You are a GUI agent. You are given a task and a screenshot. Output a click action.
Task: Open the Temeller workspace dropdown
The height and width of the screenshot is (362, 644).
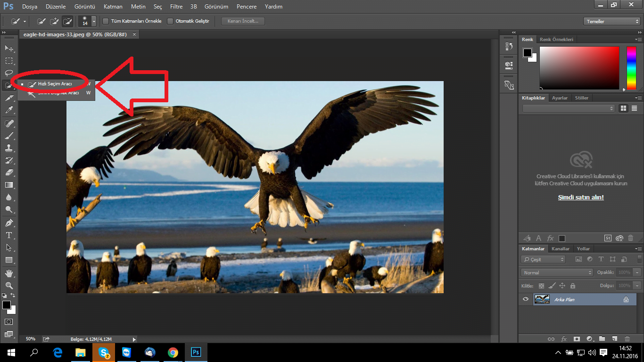point(611,21)
